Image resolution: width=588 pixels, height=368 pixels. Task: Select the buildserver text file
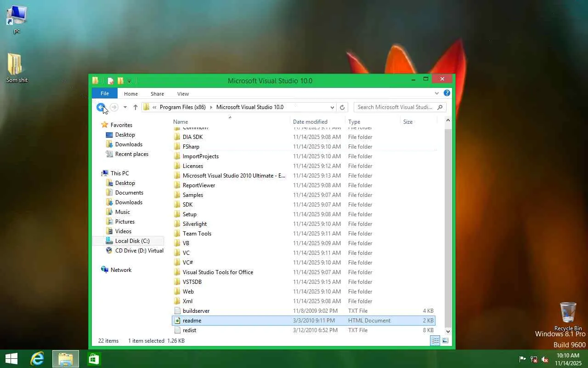(x=304, y=311)
